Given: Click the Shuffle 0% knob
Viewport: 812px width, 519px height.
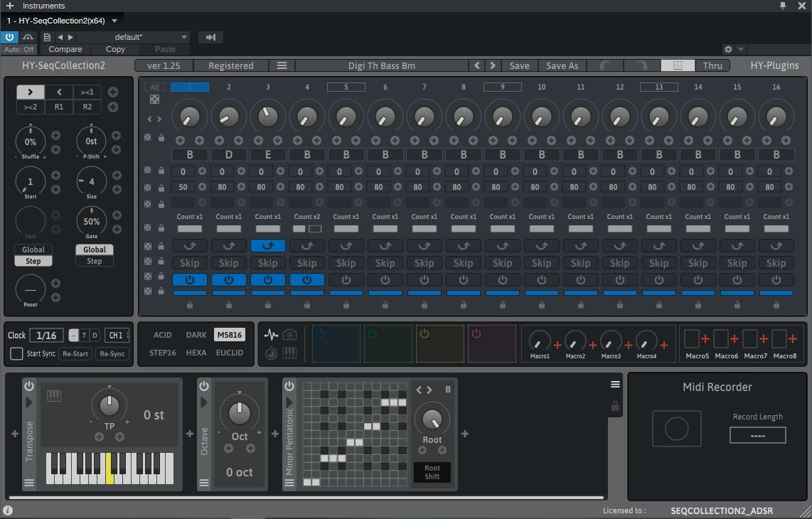Looking at the screenshot, I should (30, 141).
